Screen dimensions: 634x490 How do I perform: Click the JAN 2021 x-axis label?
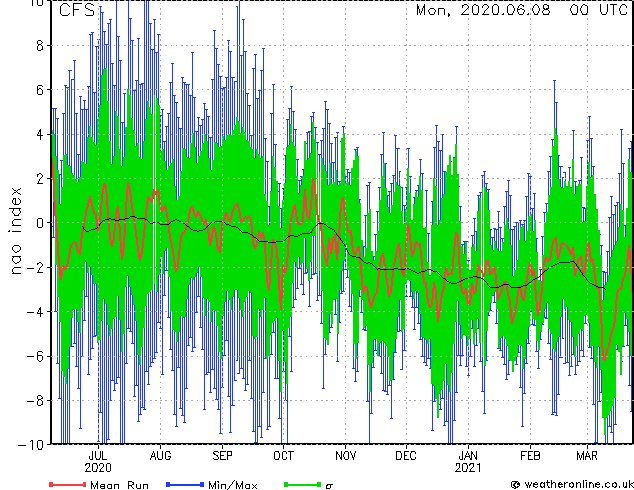pos(468,462)
